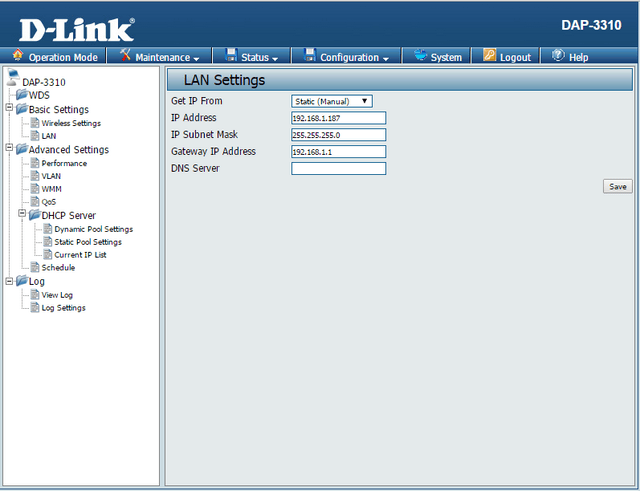This screenshot has height=491, width=640.
Task: Open Static Pool Settings page
Action: tap(88, 242)
